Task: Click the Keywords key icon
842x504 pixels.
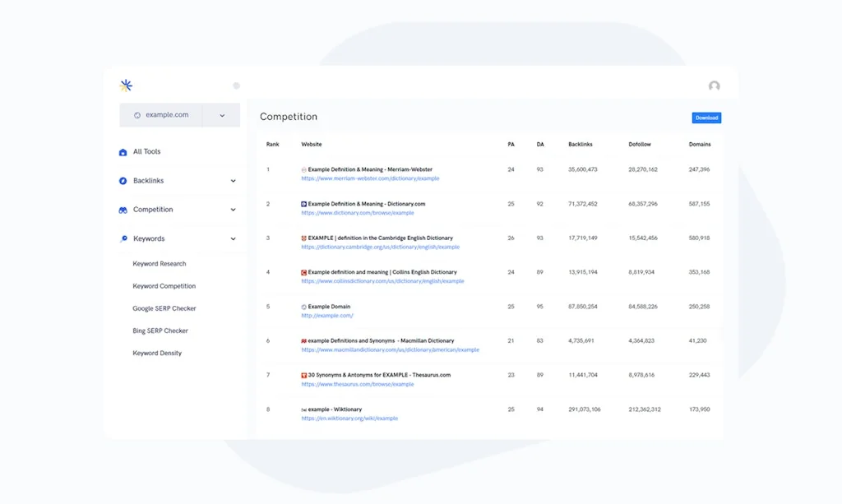Action: tap(123, 239)
